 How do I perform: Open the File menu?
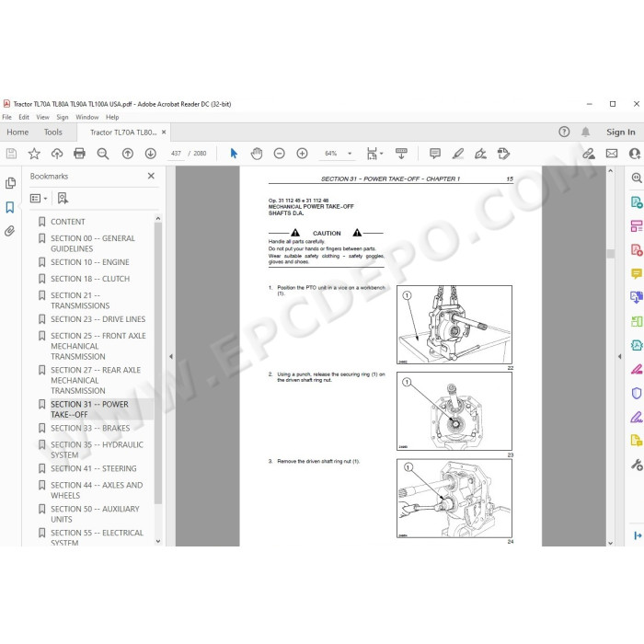click(7, 117)
